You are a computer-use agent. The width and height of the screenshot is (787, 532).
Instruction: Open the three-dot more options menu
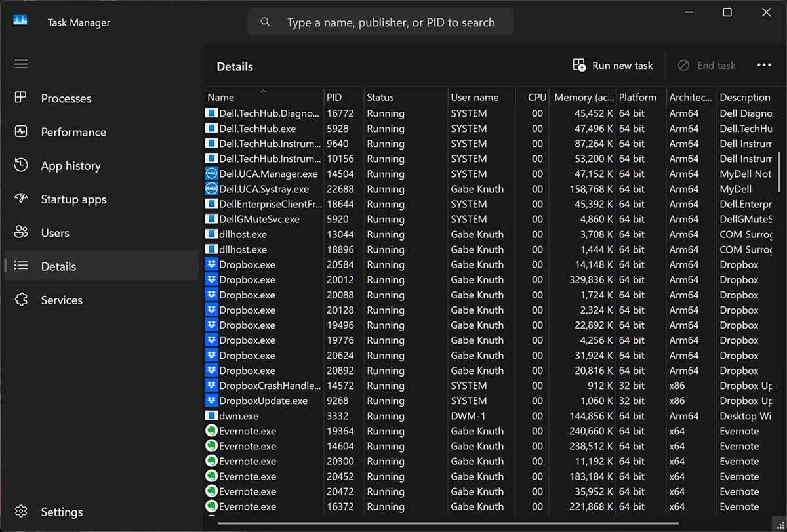[x=763, y=65]
